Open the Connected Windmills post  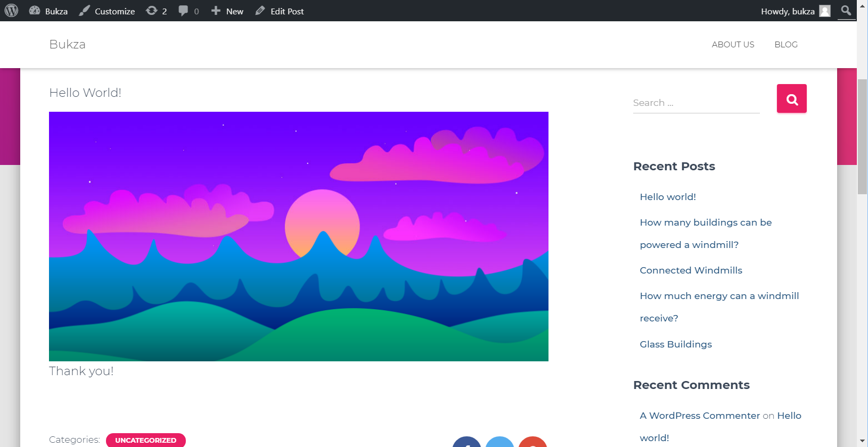691,270
